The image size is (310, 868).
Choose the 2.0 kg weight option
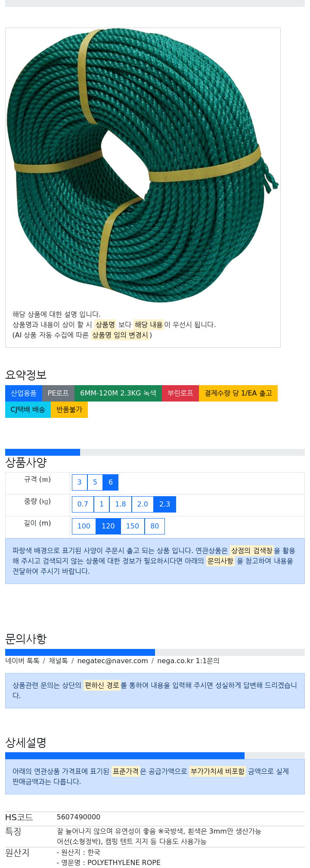click(143, 504)
